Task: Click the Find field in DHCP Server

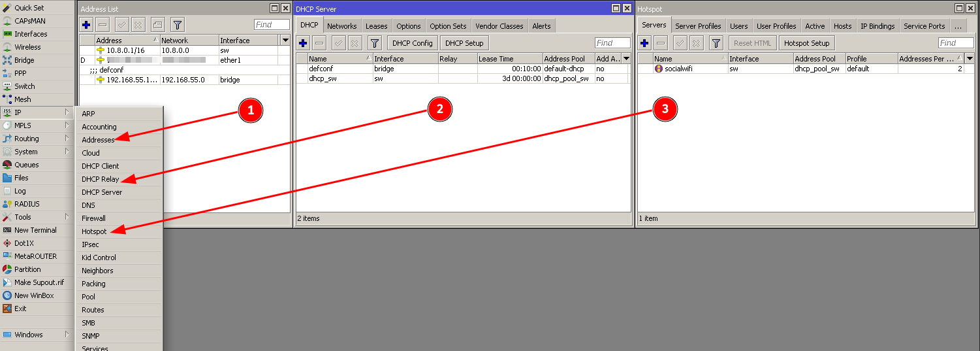Action: (612, 43)
